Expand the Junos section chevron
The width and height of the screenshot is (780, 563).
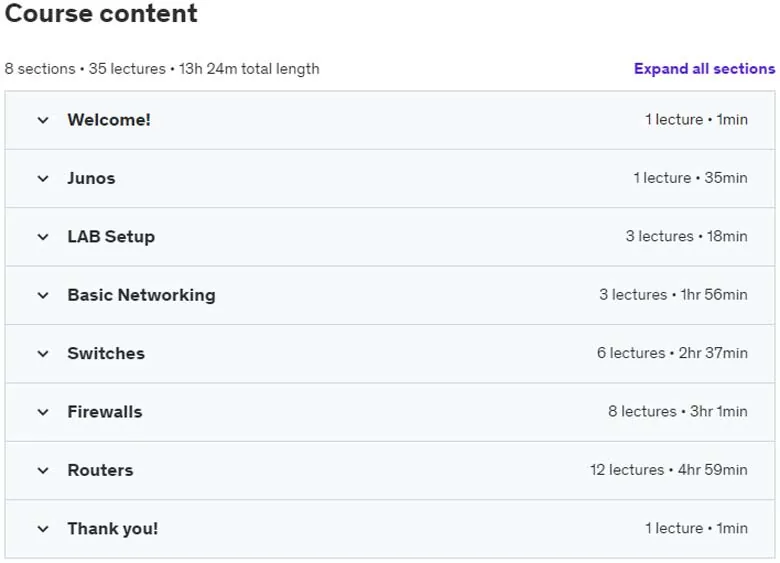43,179
